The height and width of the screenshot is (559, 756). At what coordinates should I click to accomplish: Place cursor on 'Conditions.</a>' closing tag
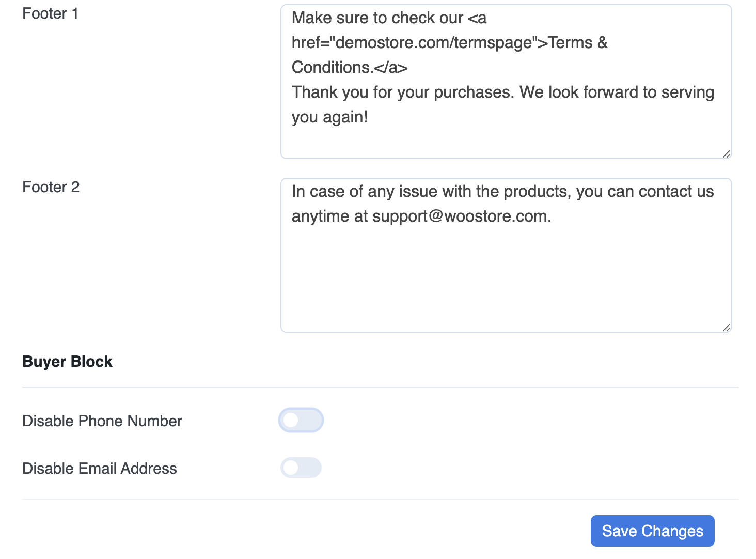coord(350,67)
